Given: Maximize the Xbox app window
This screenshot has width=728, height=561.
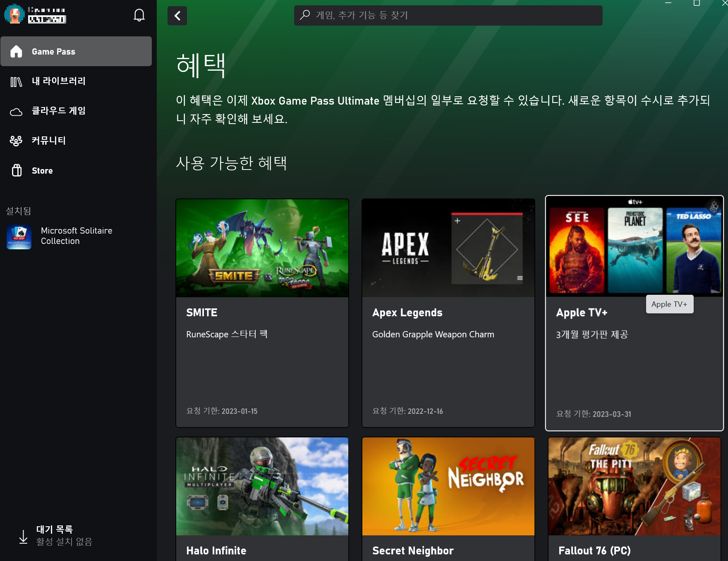Looking at the screenshot, I should coord(697,3).
